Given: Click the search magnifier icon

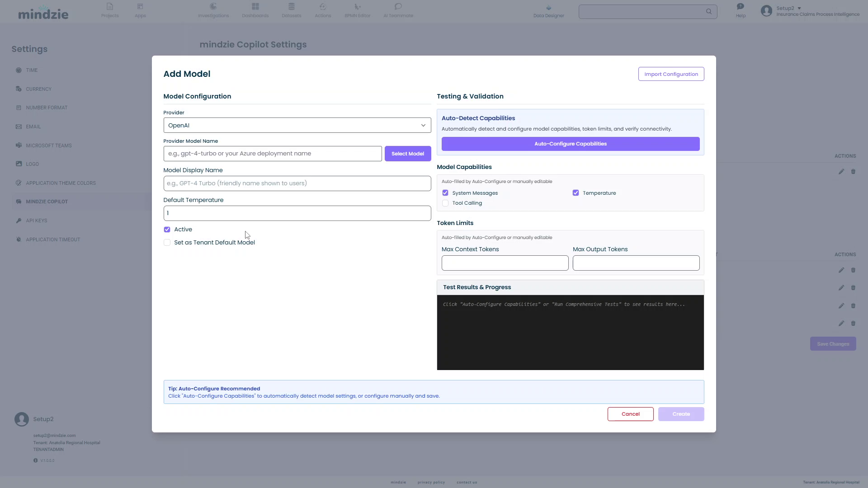Looking at the screenshot, I should tap(708, 12).
